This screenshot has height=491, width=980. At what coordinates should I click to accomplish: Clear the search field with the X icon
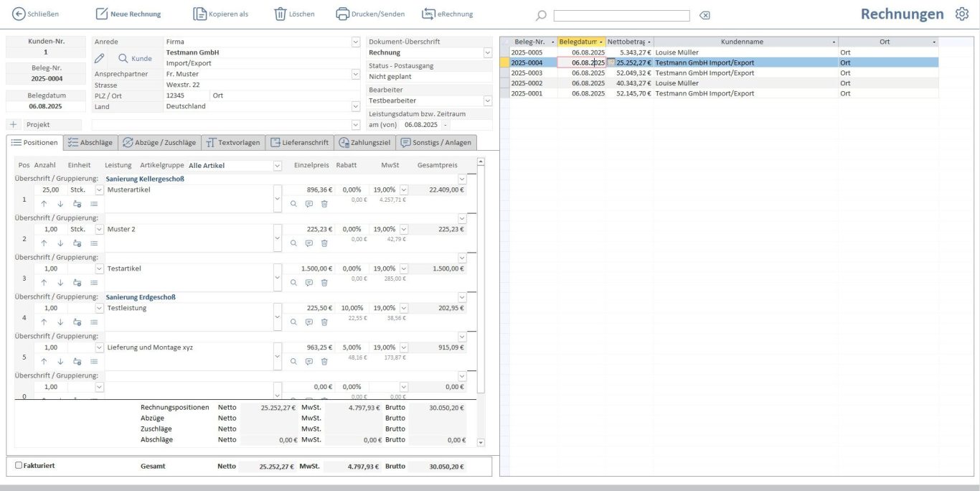tap(705, 15)
